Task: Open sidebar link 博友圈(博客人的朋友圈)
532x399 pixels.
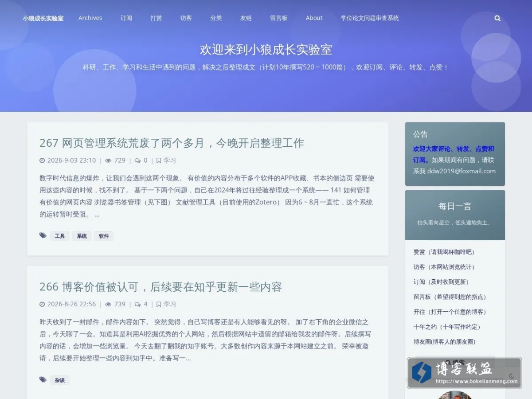Action: [444, 342]
